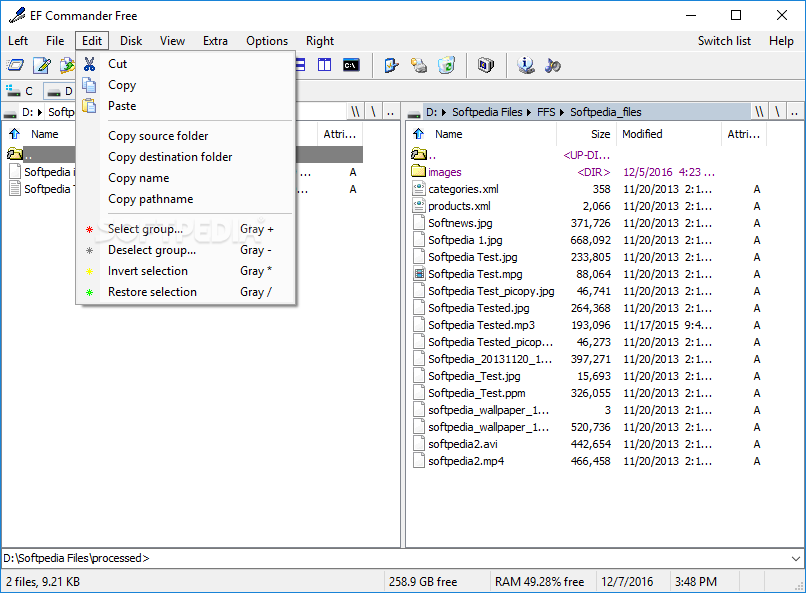Open the command line history dropdown arrow
Viewport: 806px width, 593px height.
click(796, 558)
